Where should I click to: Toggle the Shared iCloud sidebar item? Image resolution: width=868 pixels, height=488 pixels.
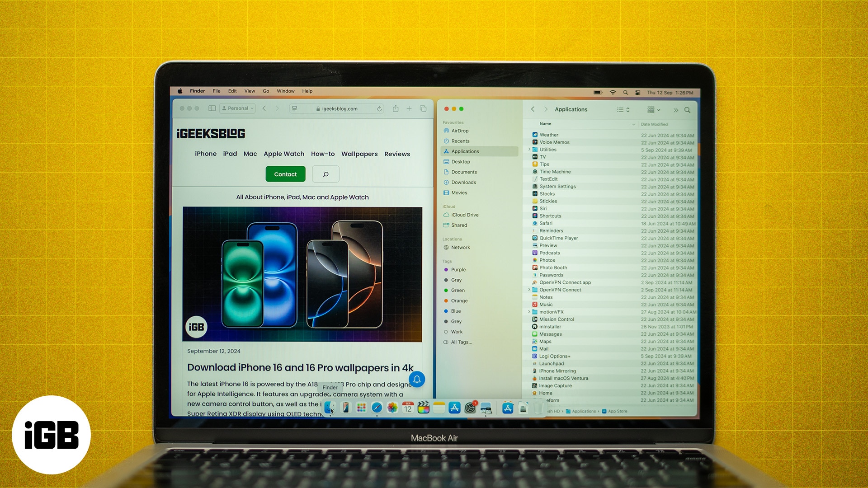(x=458, y=225)
